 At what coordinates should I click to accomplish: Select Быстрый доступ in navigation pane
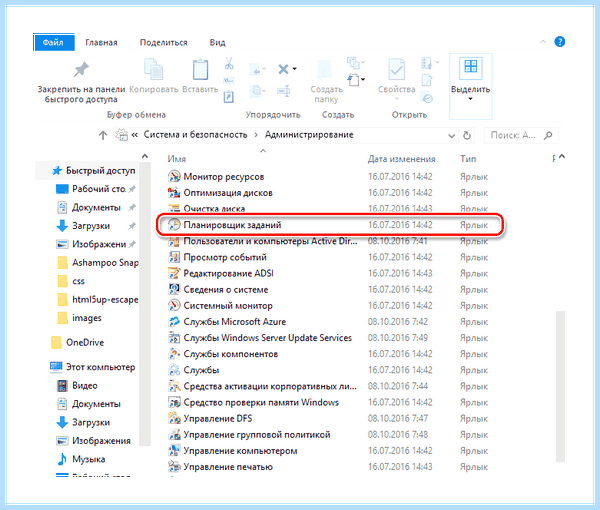click(93, 171)
